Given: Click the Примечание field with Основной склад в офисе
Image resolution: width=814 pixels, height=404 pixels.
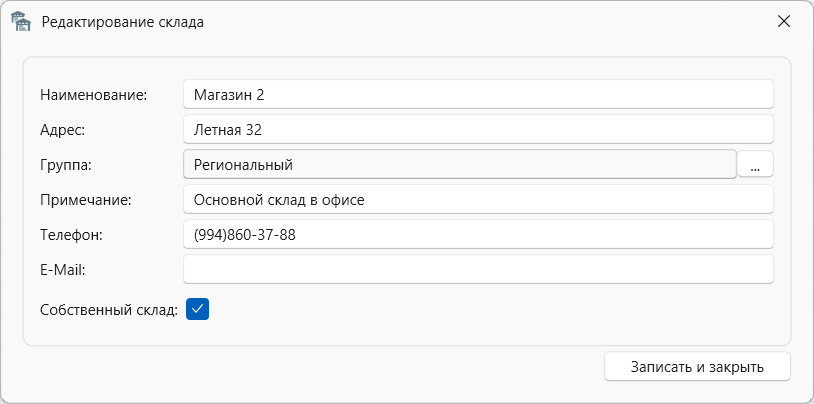Looking at the screenshot, I should point(478,199).
